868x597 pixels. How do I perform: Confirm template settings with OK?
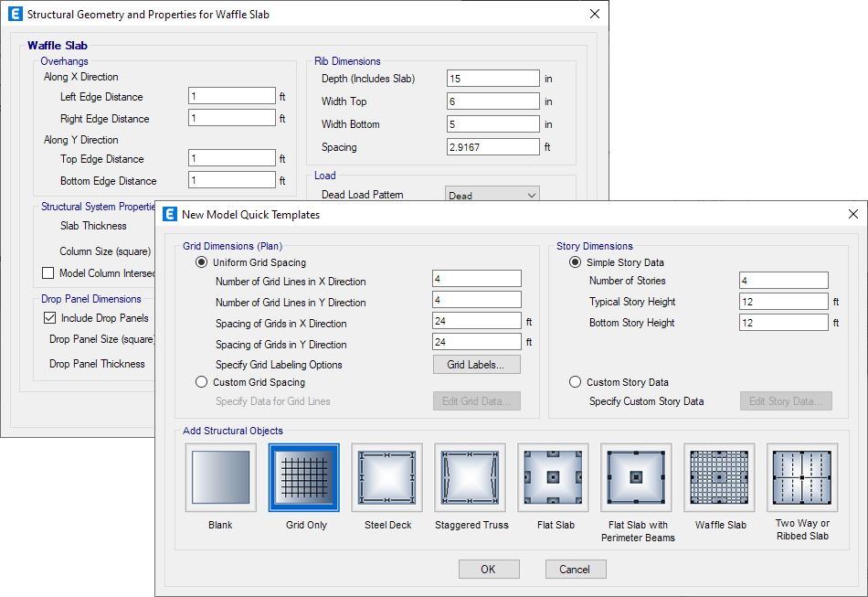tap(488, 569)
